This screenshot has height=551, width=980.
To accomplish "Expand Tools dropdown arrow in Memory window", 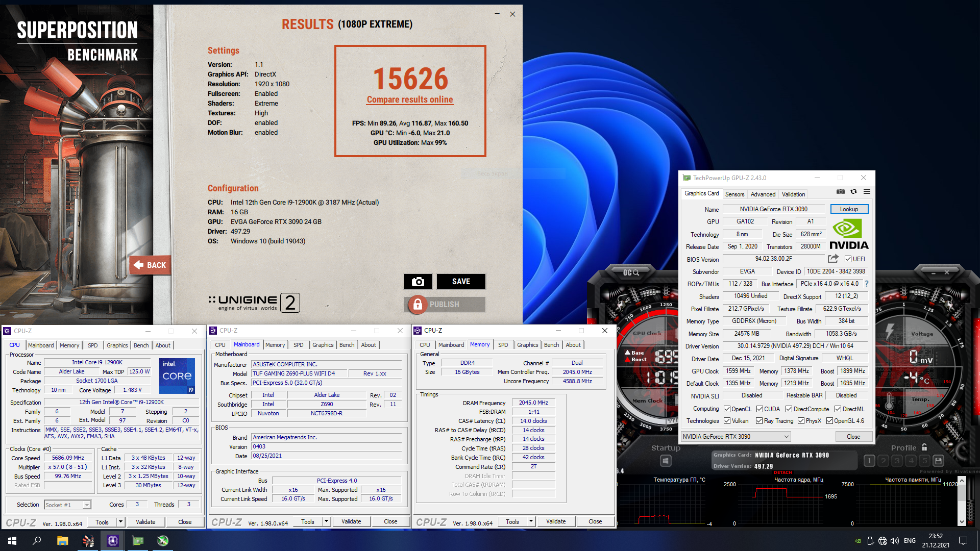I will click(531, 521).
